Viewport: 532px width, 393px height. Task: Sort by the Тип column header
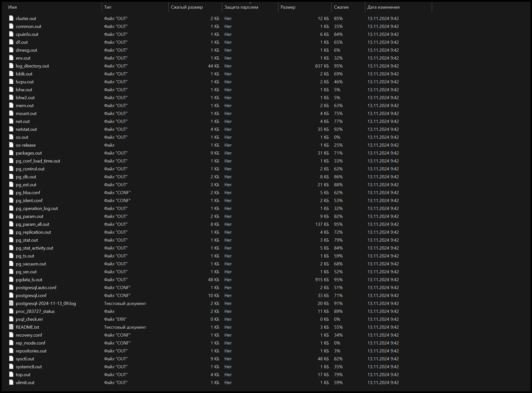(108, 7)
